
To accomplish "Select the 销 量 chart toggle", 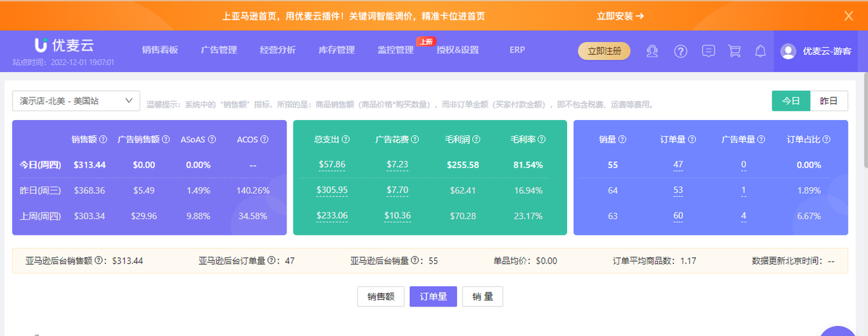I will tap(482, 296).
